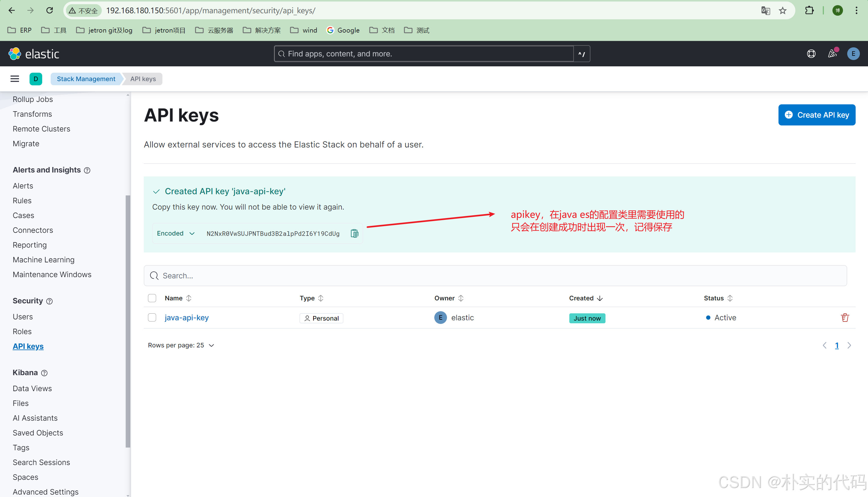Check the java-api-key row checkbox

tap(152, 318)
